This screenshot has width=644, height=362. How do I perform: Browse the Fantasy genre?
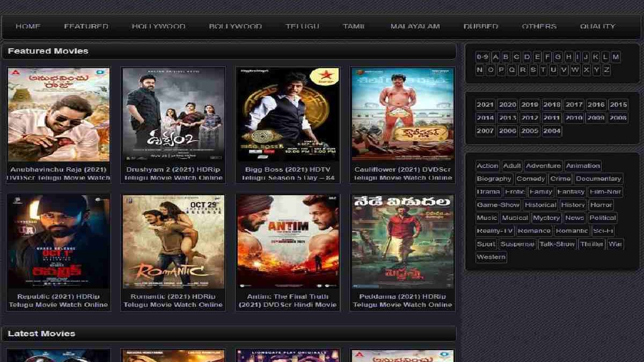(x=570, y=191)
